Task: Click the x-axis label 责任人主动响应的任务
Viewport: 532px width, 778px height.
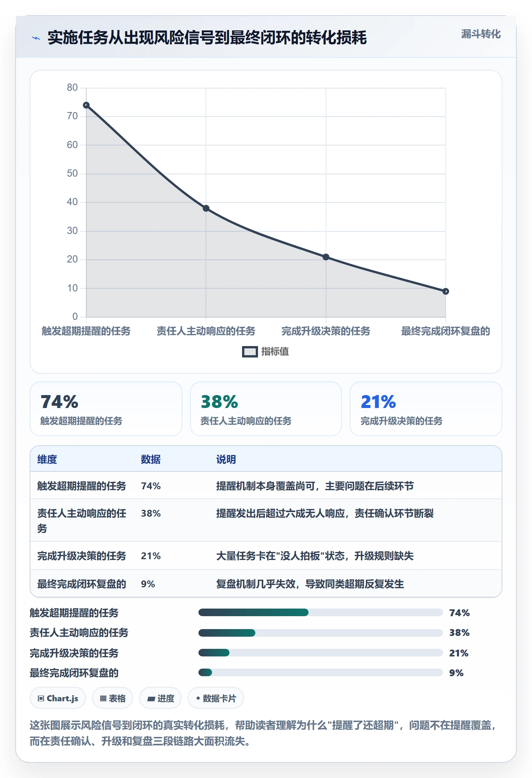Action: coord(206,331)
